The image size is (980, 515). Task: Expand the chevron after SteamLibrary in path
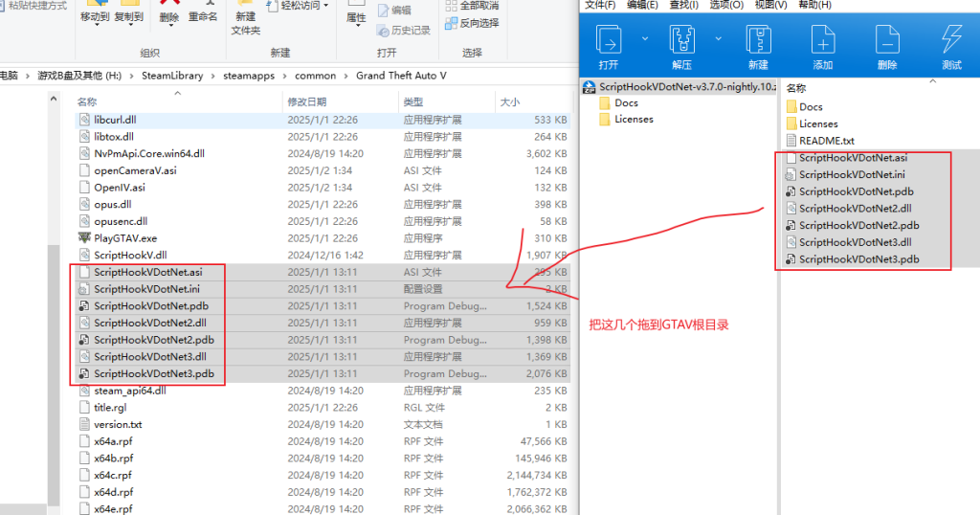213,76
